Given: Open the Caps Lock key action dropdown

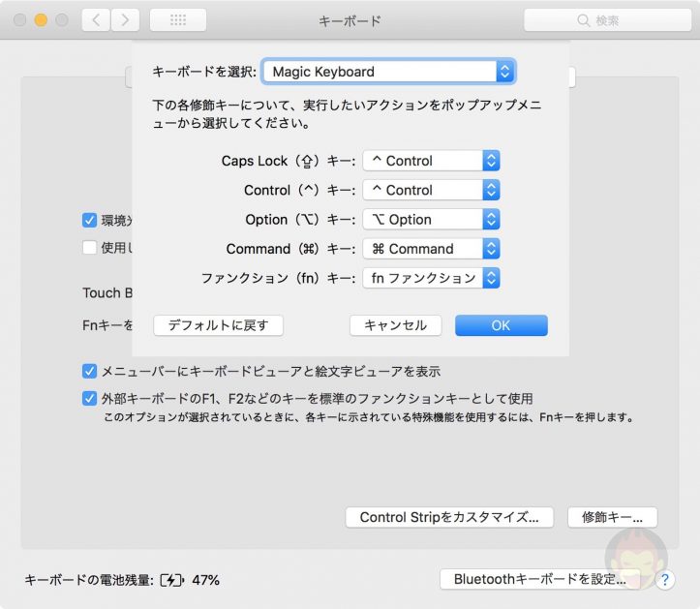Looking at the screenshot, I should tap(431, 161).
